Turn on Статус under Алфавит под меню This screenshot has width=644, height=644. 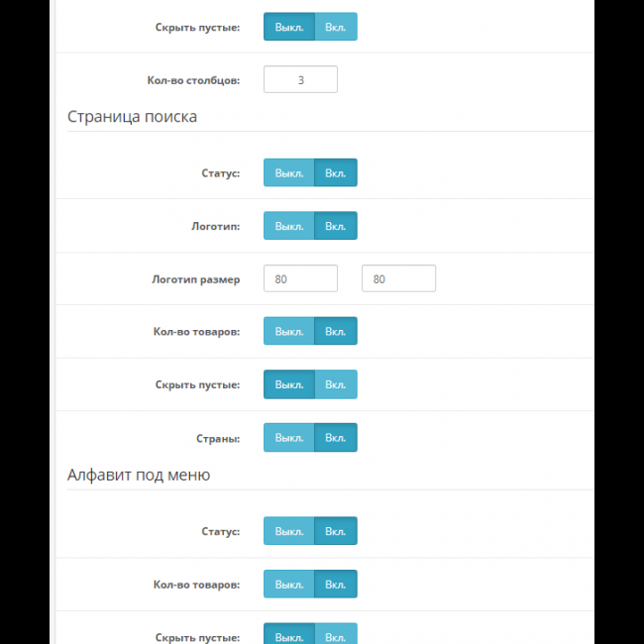coord(336,531)
